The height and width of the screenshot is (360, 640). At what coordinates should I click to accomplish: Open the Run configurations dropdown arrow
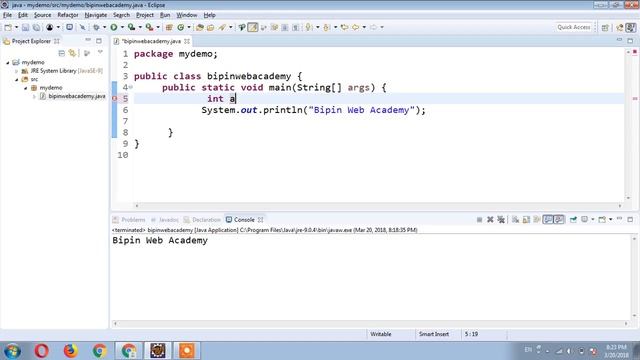122,27
